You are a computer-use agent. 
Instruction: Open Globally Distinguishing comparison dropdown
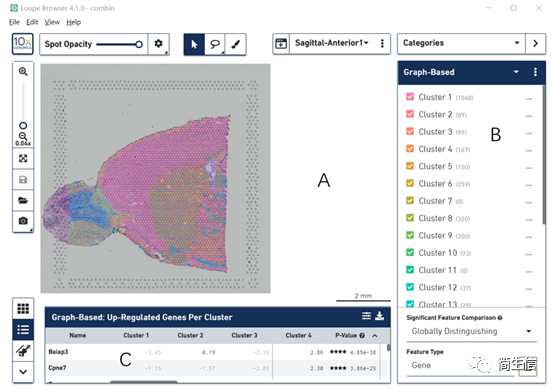tap(471, 331)
